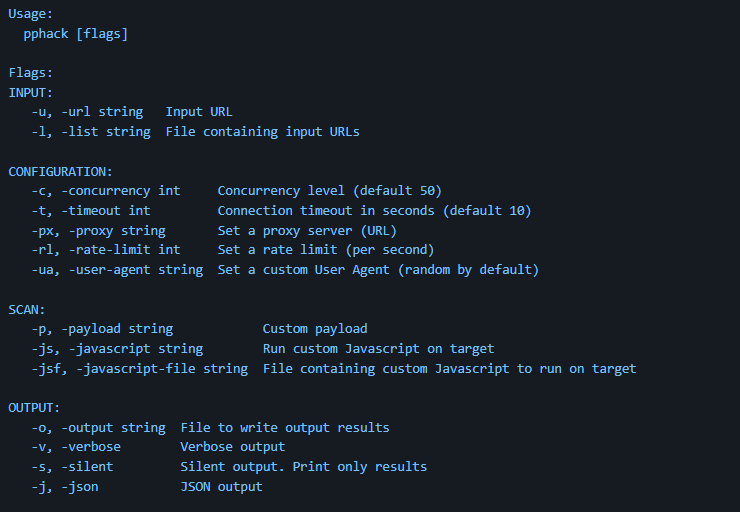
Task: Select the "OUTPUT:" section header
Action: coord(35,408)
